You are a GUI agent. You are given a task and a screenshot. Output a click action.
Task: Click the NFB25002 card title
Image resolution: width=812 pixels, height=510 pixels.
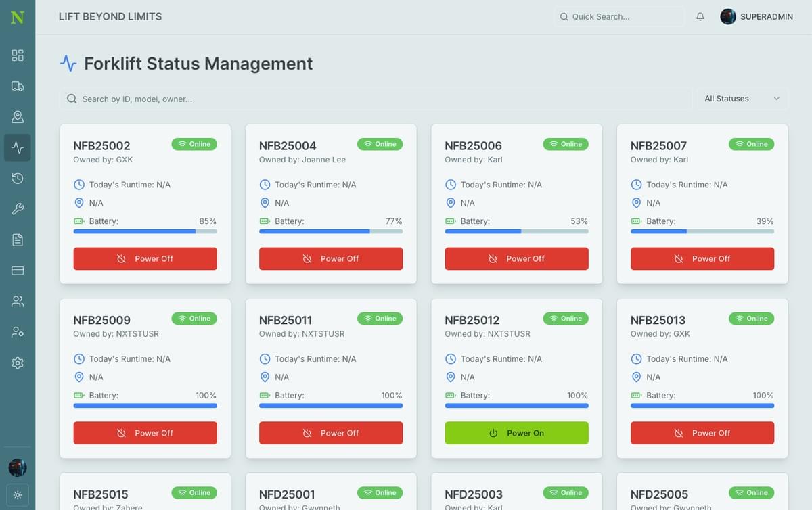(101, 145)
